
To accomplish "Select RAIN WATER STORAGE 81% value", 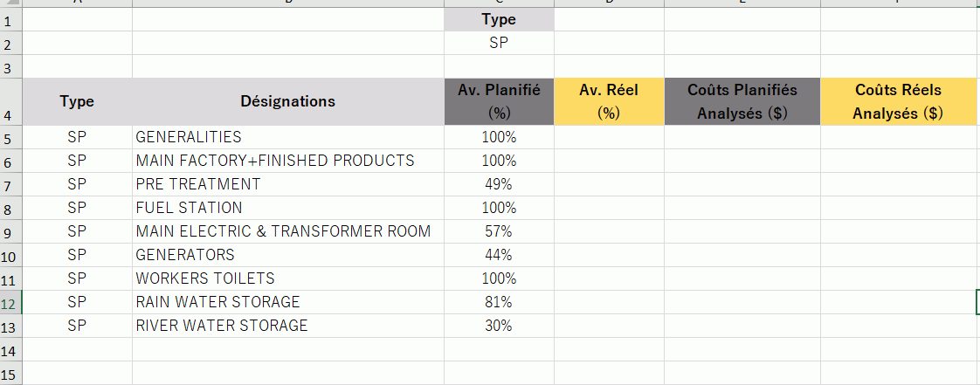I will pos(499,302).
